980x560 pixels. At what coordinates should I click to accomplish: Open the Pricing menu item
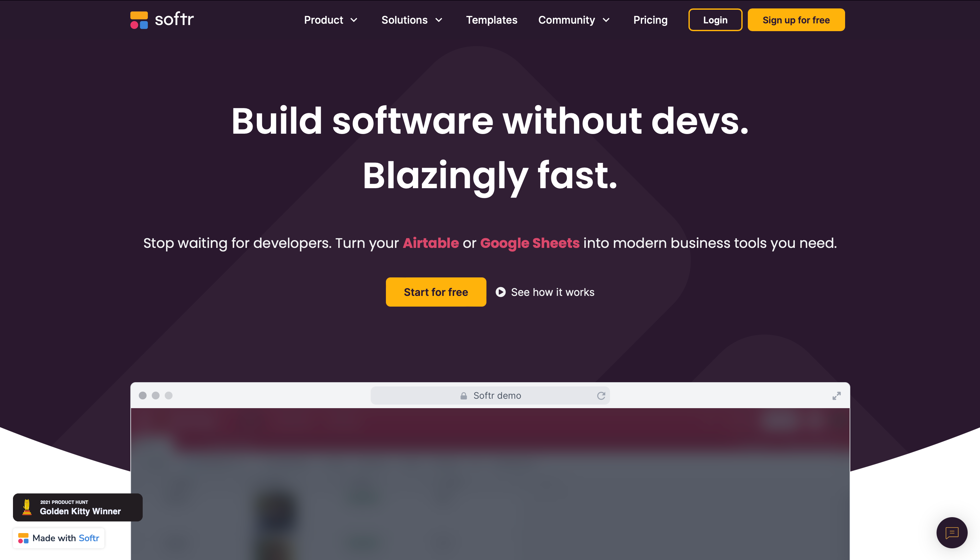pyautogui.click(x=650, y=19)
